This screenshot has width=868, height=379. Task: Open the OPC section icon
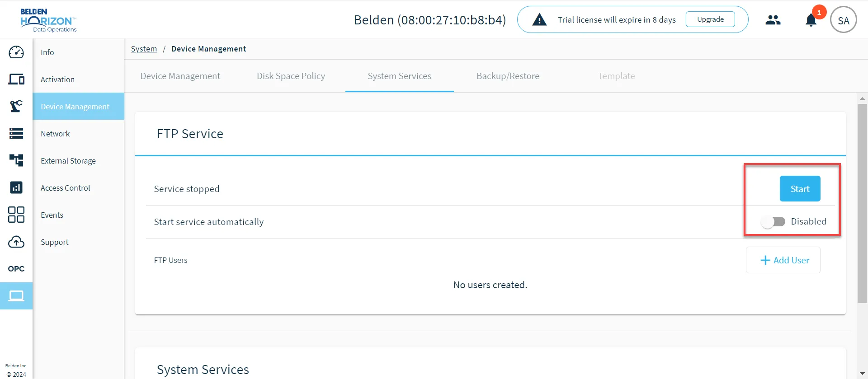coord(16,269)
